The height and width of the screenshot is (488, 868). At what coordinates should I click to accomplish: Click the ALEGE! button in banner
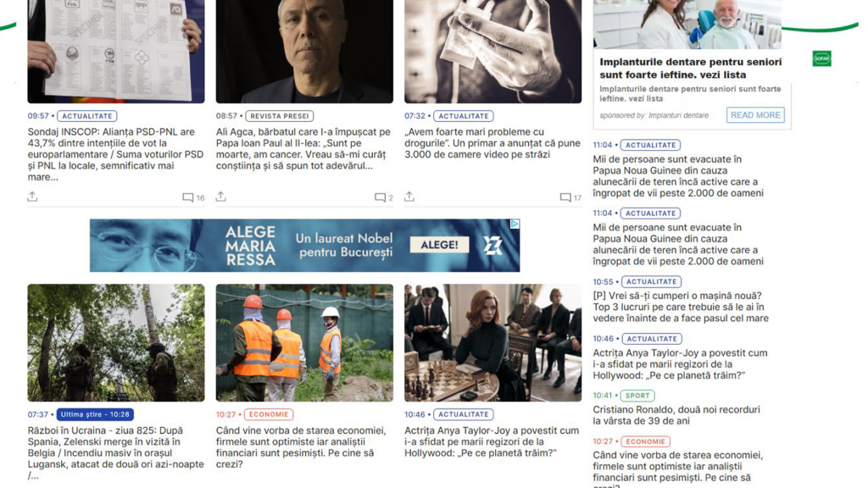pos(439,245)
